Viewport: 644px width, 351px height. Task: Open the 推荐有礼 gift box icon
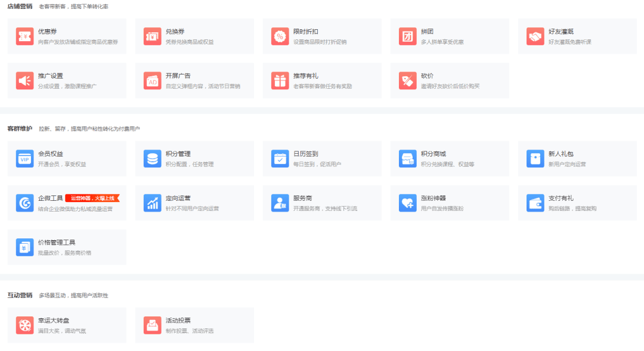[280, 80]
